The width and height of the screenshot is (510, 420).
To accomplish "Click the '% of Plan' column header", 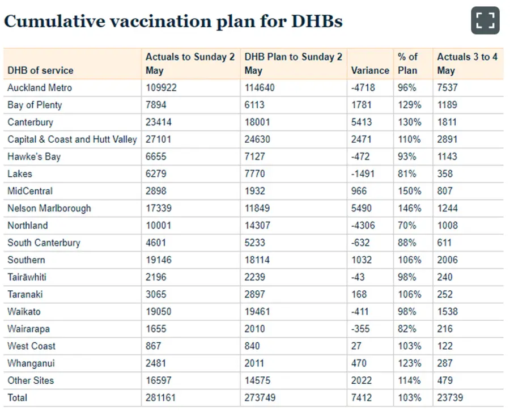I will [x=407, y=63].
